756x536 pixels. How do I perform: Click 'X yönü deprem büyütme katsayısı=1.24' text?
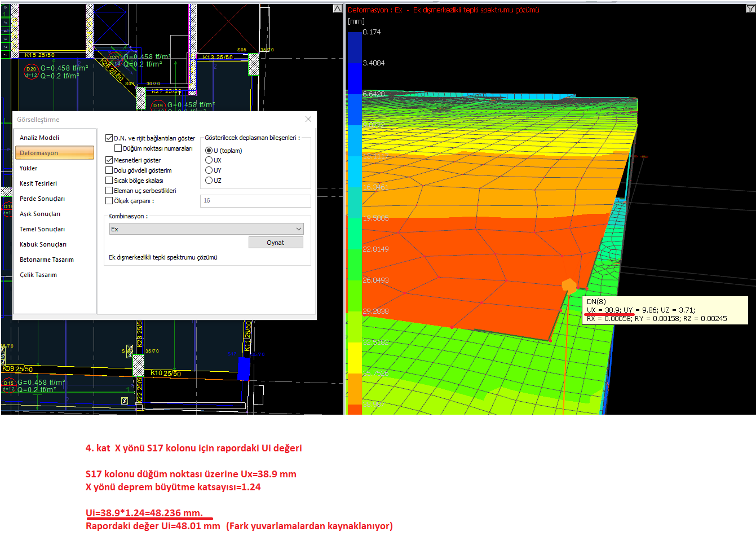tap(173, 487)
